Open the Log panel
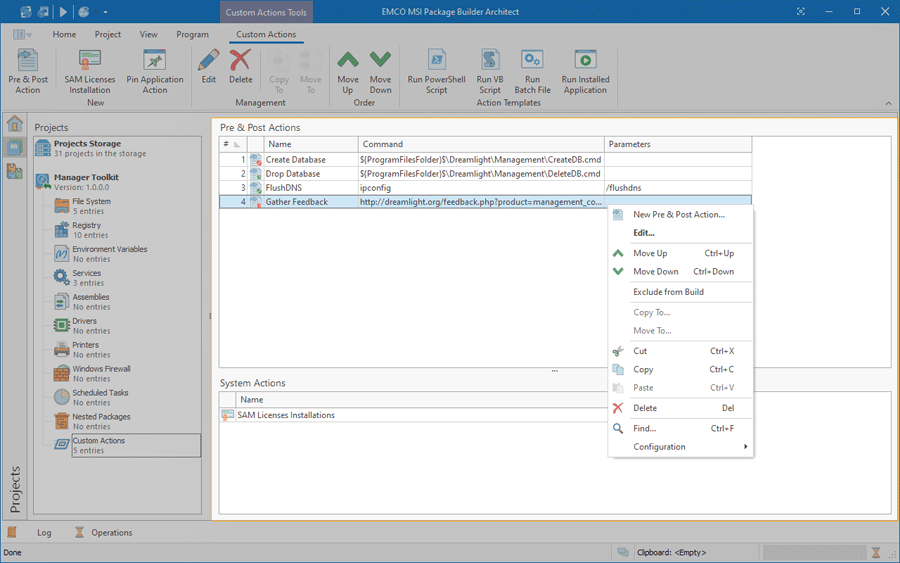 (x=44, y=533)
